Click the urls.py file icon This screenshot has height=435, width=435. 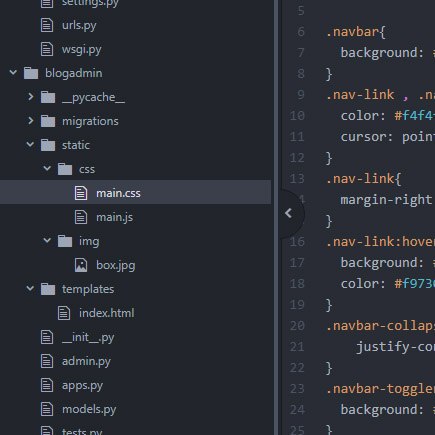coord(47,25)
